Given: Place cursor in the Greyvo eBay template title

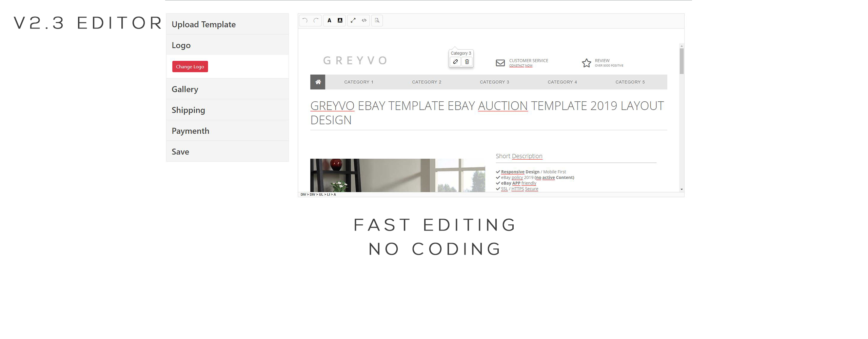Looking at the screenshot, I should coord(487,113).
